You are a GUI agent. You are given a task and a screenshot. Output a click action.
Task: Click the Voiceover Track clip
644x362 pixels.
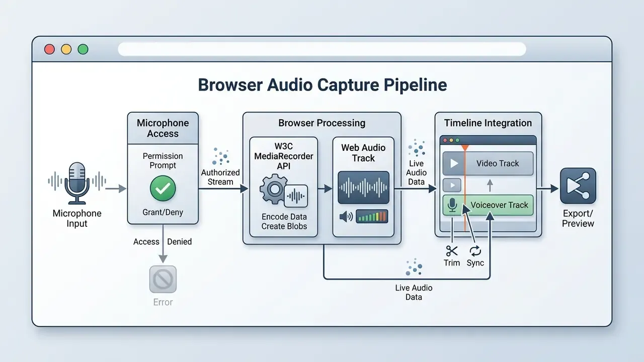pos(488,205)
